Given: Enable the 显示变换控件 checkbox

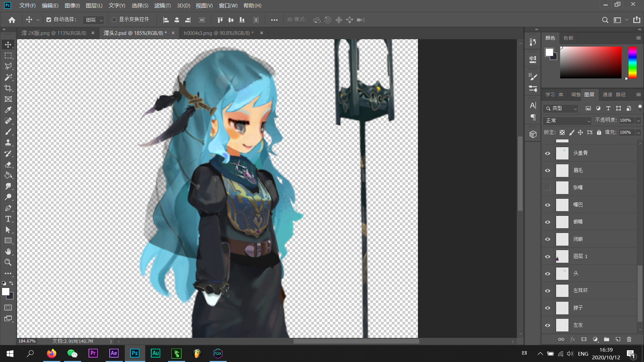Looking at the screenshot, I should [x=114, y=20].
